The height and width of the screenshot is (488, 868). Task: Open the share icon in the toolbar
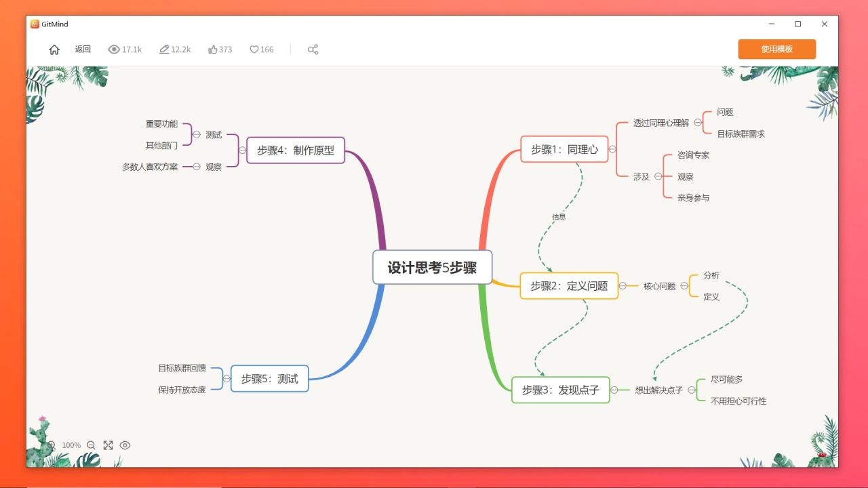pyautogui.click(x=313, y=49)
